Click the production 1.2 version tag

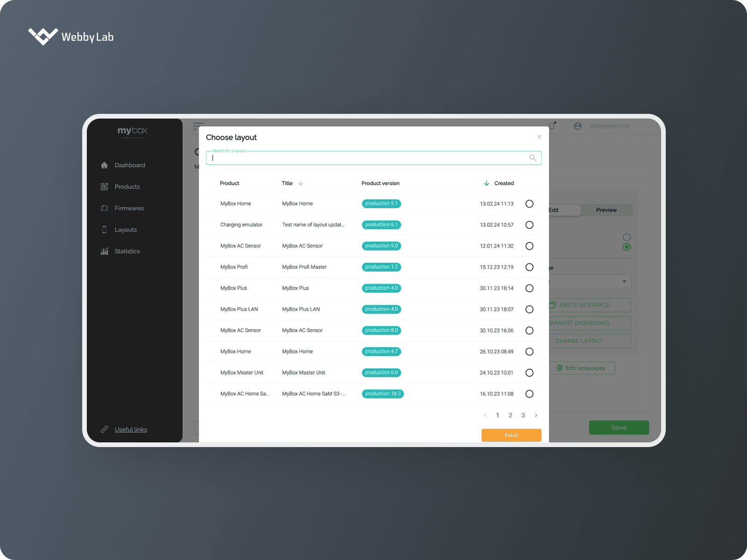pos(381,267)
